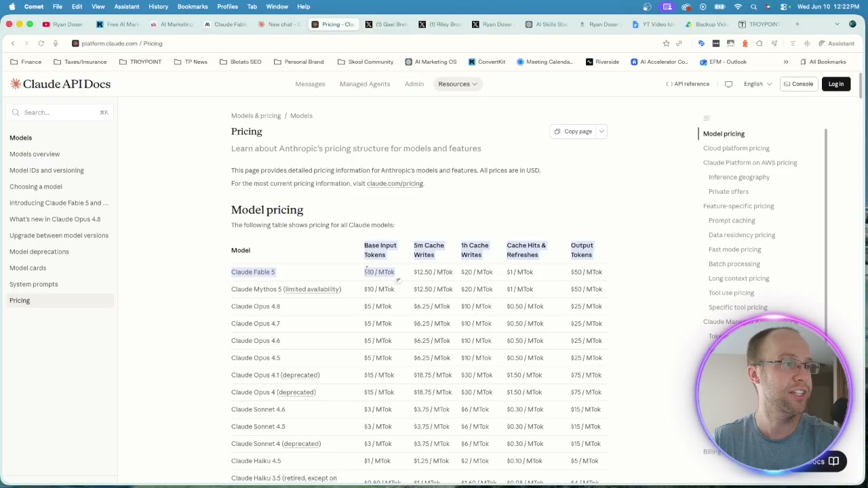
Task: Open the dark three-dots extension icon
Action: pyautogui.click(x=716, y=43)
